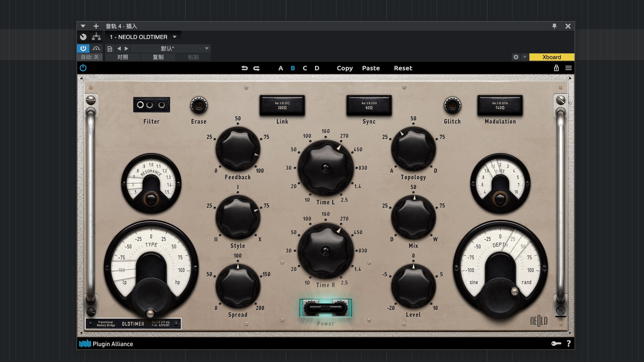Click the redo arrow icon
The width and height of the screenshot is (644, 362).
(257, 68)
